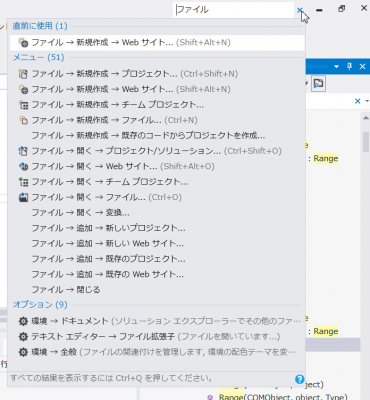Open ファイル → 新規作成 → チーム プロジェクト...
The image size is (370, 400).
(157, 105)
